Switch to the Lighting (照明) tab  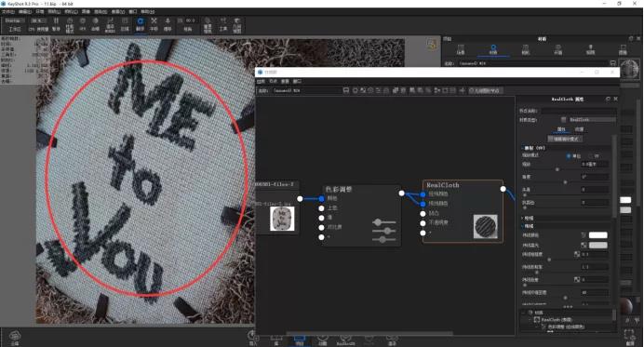click(590, 49)
